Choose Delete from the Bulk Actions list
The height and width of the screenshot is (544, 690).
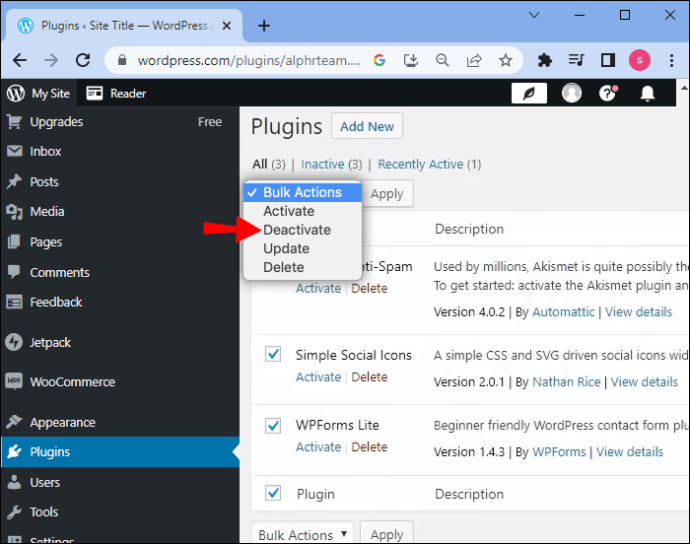pos(283,267)
